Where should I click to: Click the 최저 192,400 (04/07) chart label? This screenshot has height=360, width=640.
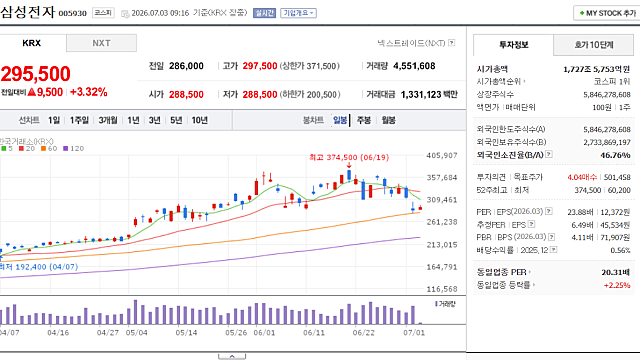[39, 267]
